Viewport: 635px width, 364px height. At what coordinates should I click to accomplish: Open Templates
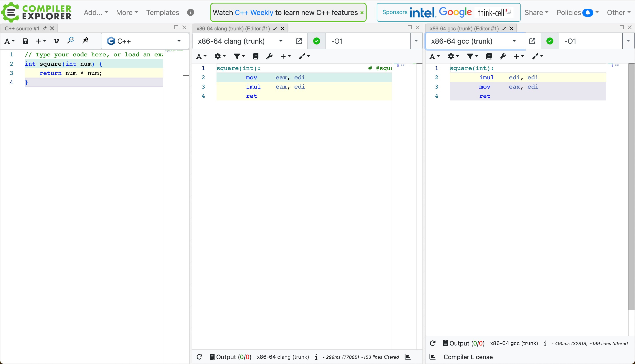[162, 13]
